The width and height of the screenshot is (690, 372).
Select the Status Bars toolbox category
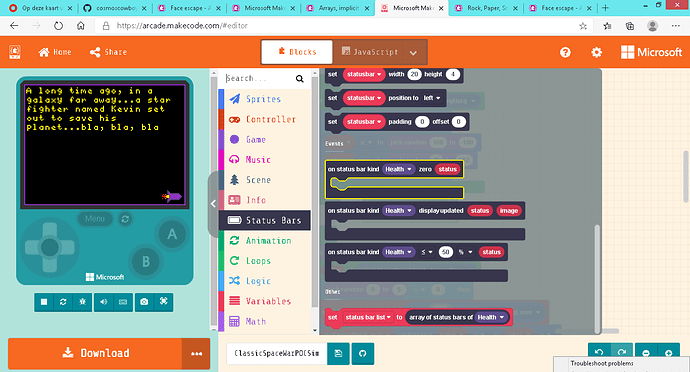(x=265, y=220)
